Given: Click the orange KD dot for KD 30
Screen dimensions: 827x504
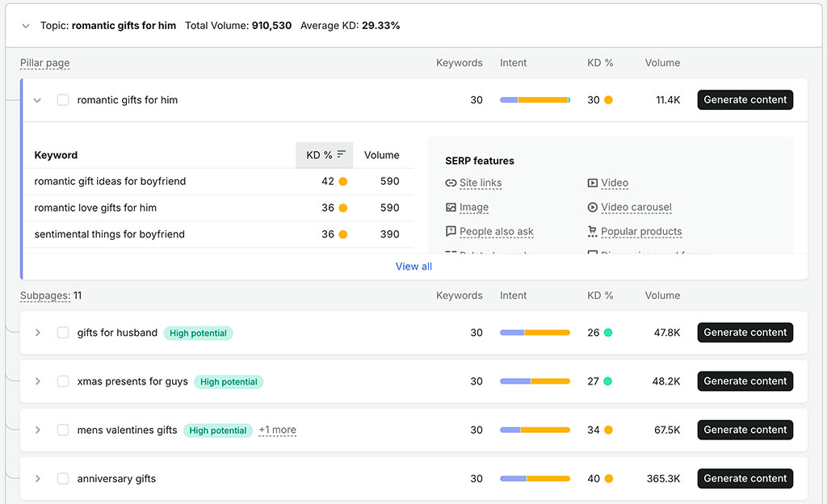Looking at the screenshot, I should pyautogui.click(x=608, y=100).
